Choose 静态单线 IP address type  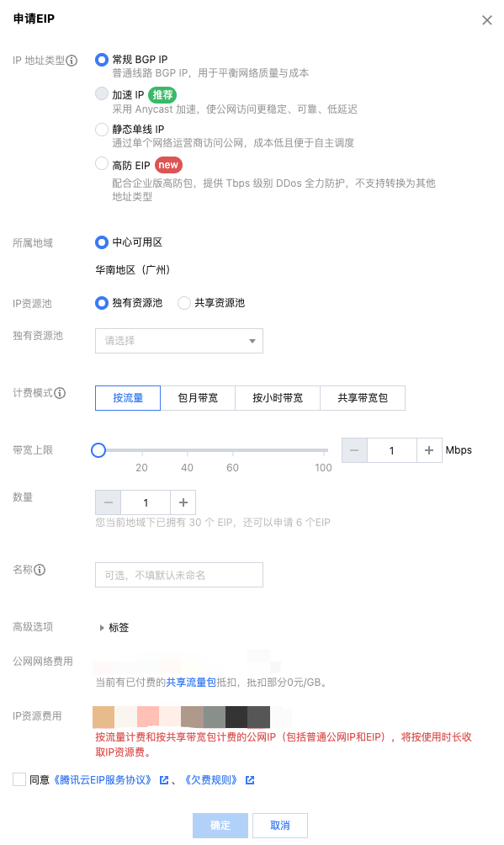pyautogui.click(x=101, y=130)
